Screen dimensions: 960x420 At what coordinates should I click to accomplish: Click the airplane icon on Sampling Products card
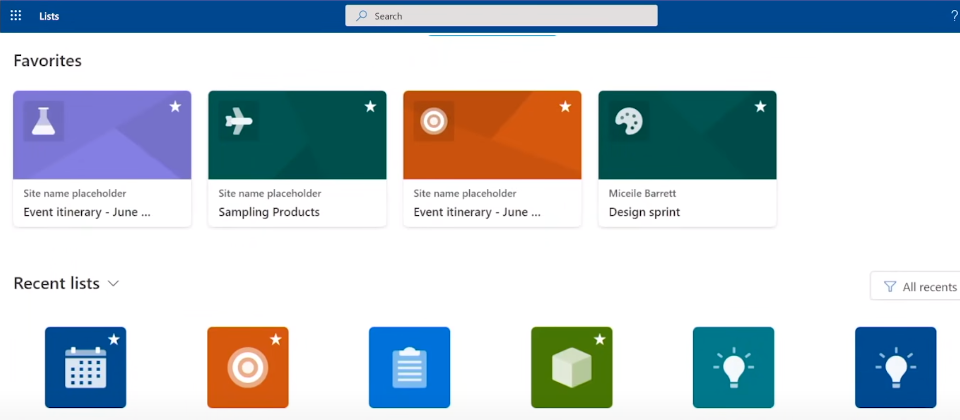(239, 121)
